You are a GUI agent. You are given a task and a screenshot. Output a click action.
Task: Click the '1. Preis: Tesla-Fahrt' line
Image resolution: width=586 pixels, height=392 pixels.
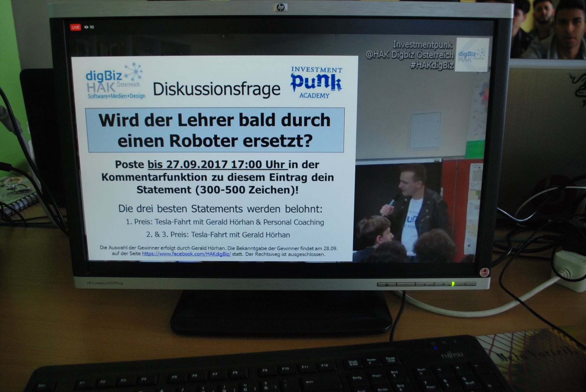pos(225,222)
